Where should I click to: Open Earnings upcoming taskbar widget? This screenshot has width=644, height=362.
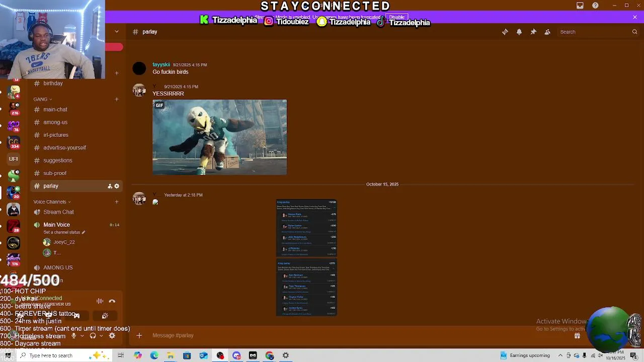(x=525, y=355)
